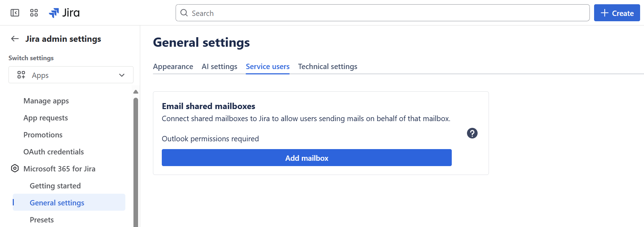This screenshot has width=644, height=227.
Task: Click the Microsoft 365 for Jira icon
Action: pyautogui.click(x=15, y=169)
